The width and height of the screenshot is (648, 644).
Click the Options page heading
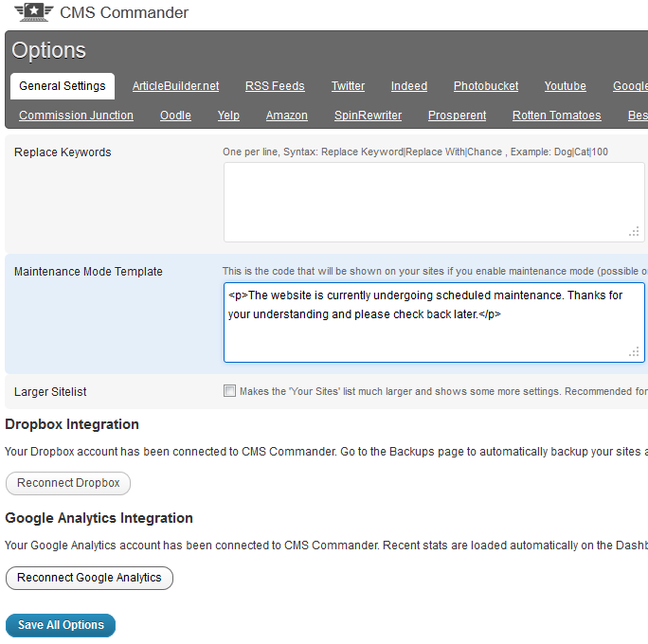point(48,50)
